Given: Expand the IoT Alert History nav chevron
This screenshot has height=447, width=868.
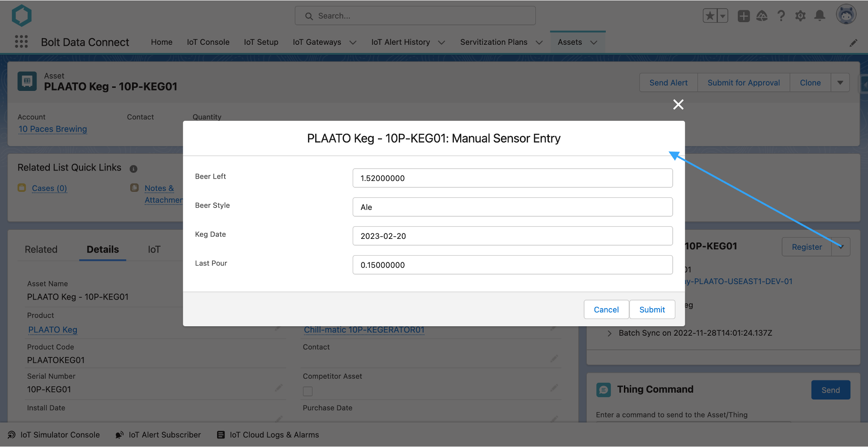Looking at the screenshot, I should (442, 43).
